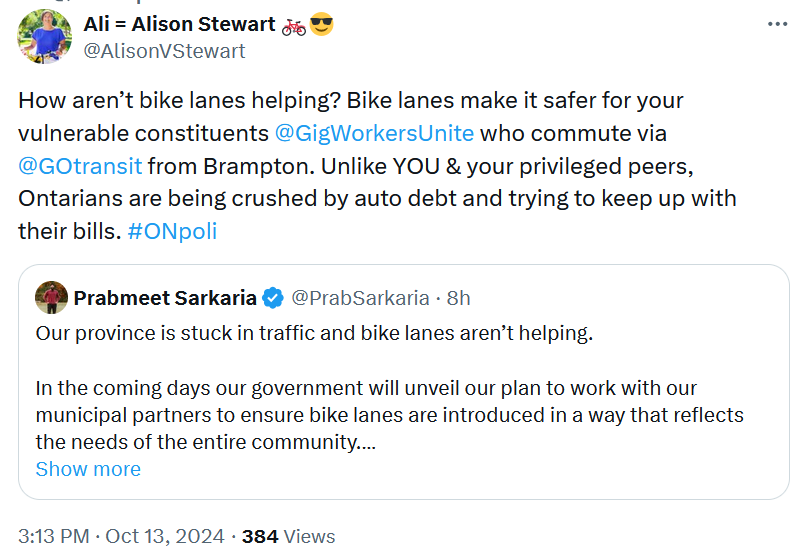Click the quoted tweet's 8h timestamp

[459, 297]
